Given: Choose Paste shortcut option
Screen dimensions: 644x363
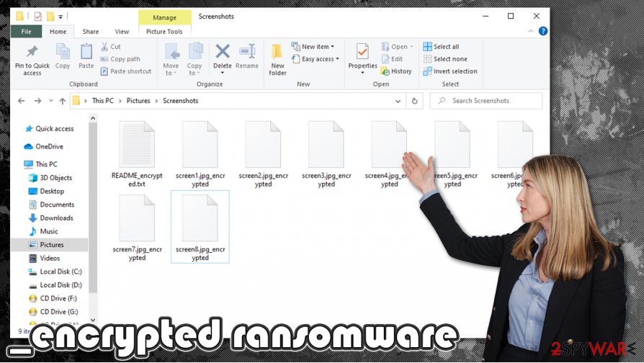Looking at the screenshot, I should pyautogui.click(x=126, y=71).
